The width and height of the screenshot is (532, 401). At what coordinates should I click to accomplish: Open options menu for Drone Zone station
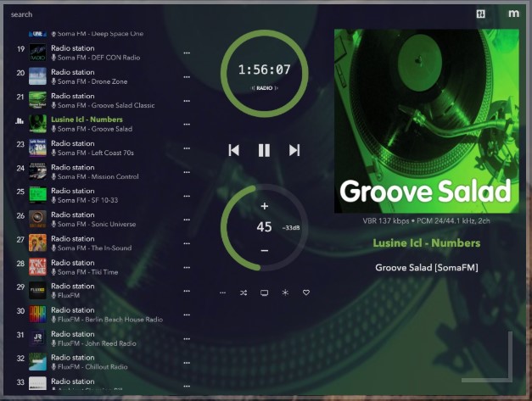click(x=187, y=77)
